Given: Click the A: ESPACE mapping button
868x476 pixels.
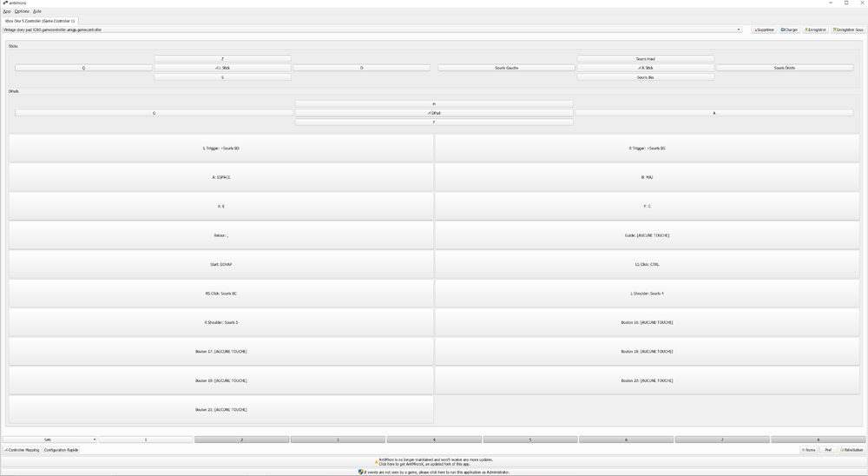Looking at the screenshot, I should pyautogui.click(x=221, y=177).
